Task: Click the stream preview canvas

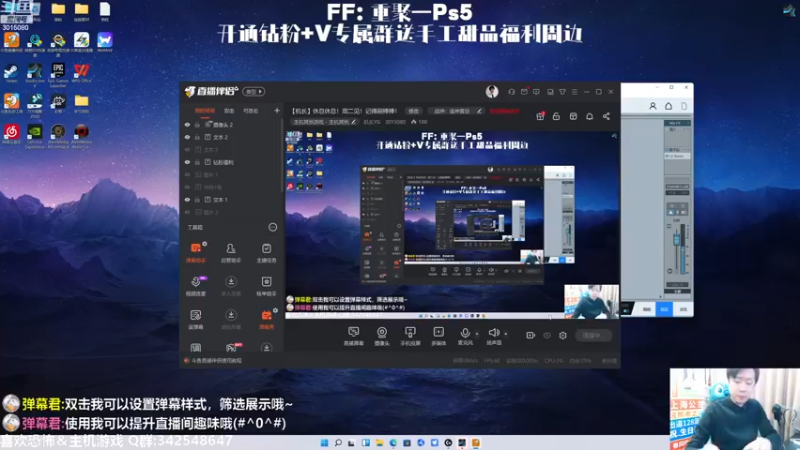Action: pyautogui.click(x=452, y=224)
